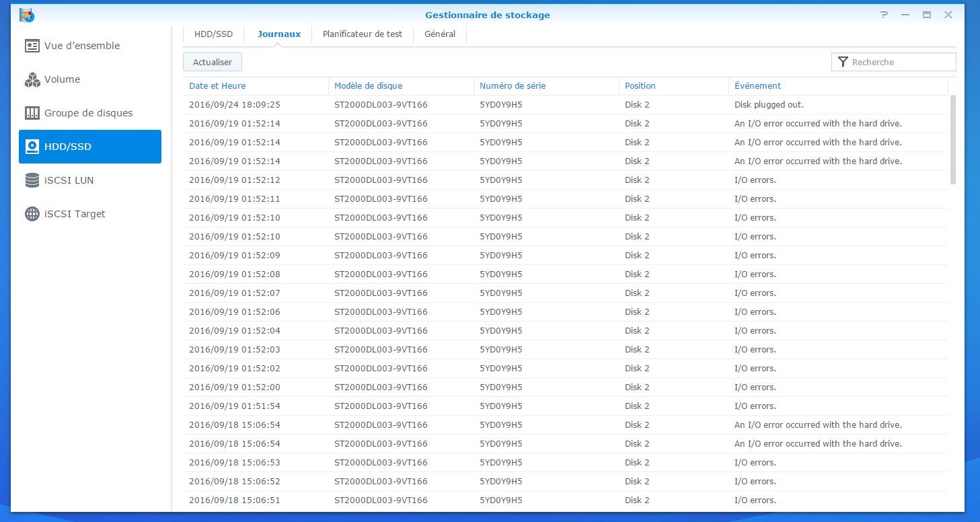Close the Gestionnaire de stockage window
Viewport: 980px width, 522px height.
(x=948, y=15)
